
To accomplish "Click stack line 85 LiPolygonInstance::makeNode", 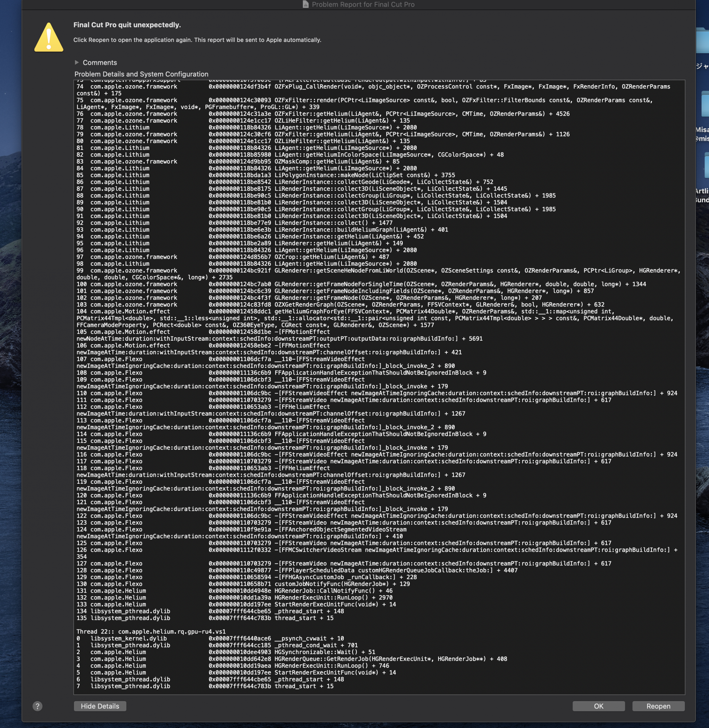I will point(265,175).
